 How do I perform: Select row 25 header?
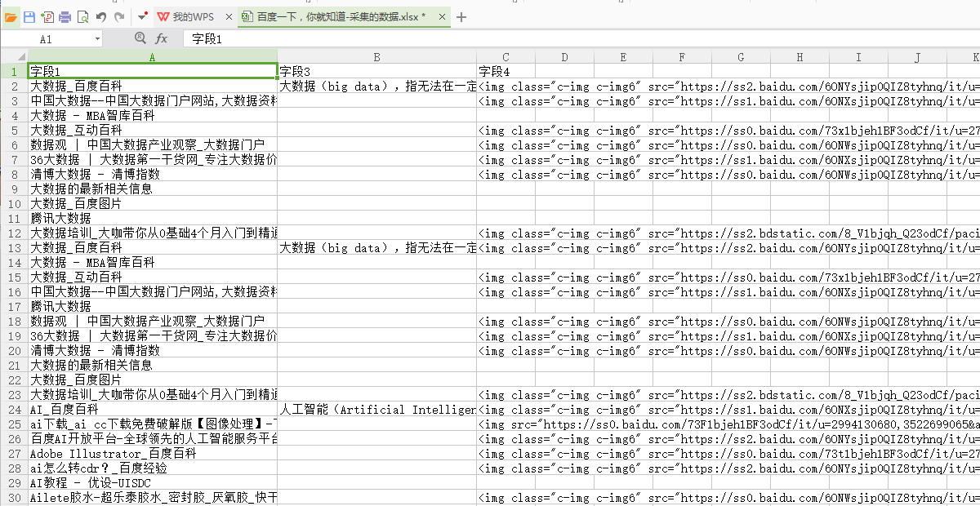point(14,424)
